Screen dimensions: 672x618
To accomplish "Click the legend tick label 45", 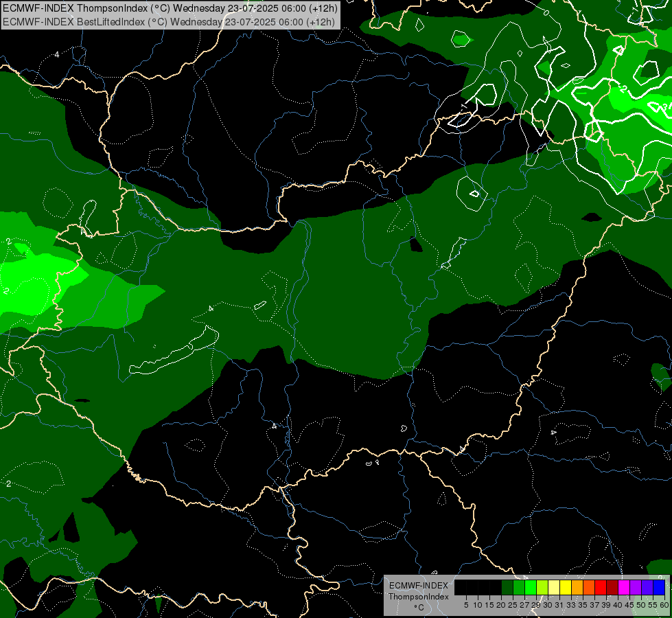I will click(x=630, y=605).
